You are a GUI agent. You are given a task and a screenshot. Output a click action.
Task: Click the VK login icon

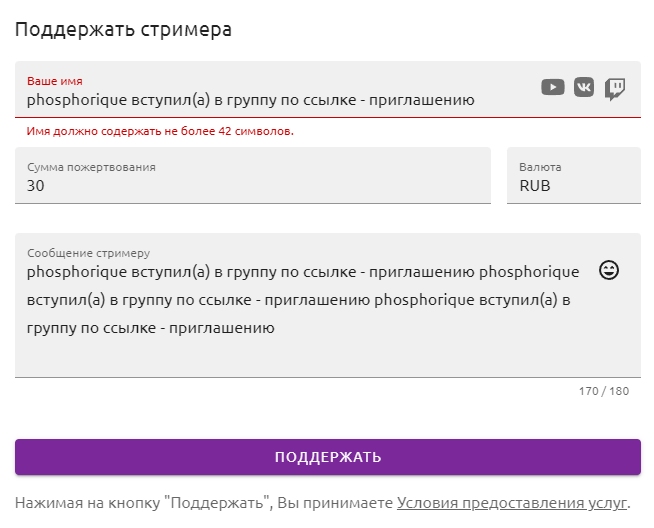[584, 88]
